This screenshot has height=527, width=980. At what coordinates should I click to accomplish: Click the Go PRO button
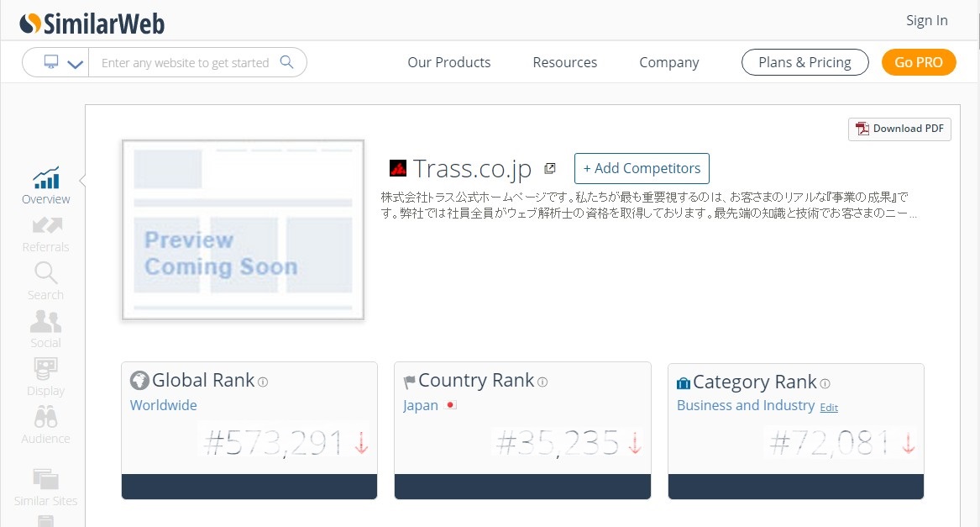919,62
